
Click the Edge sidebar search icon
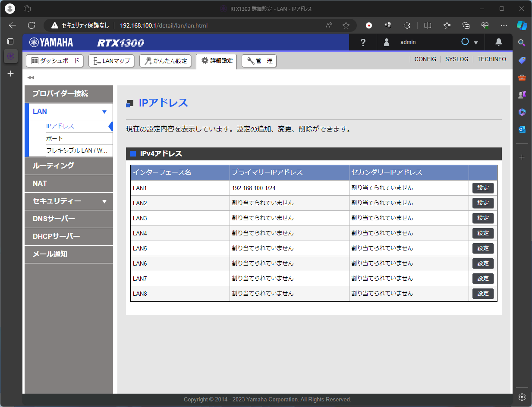522,43
